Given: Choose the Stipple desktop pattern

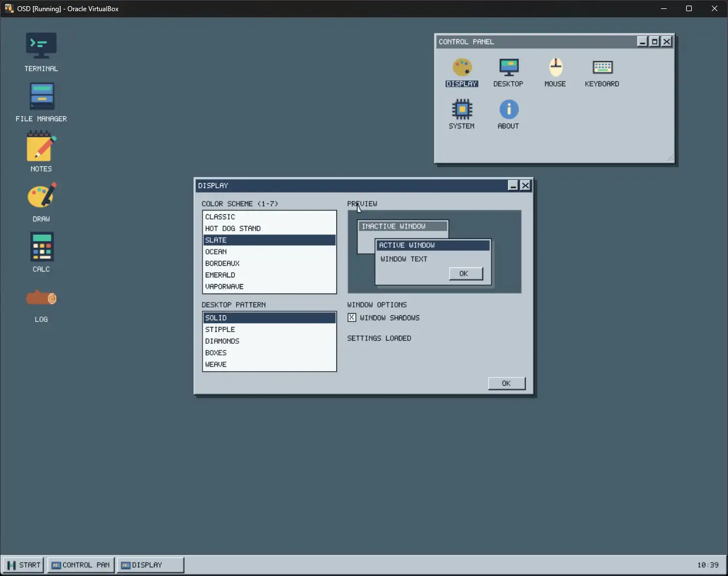Looking at the screenshot, I should 269,329.
